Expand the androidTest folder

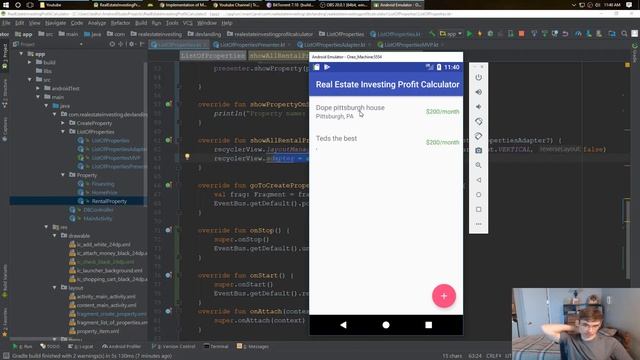click(38, 88)
